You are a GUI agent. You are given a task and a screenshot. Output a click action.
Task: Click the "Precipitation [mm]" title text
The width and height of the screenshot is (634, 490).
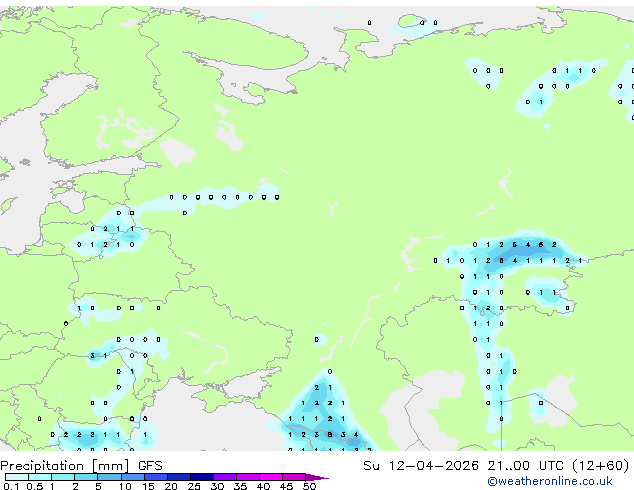[65, 466]
